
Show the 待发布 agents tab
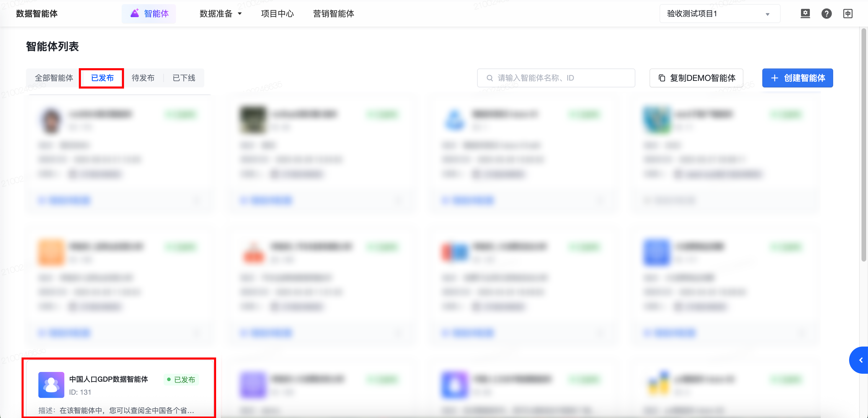[143, 78]
